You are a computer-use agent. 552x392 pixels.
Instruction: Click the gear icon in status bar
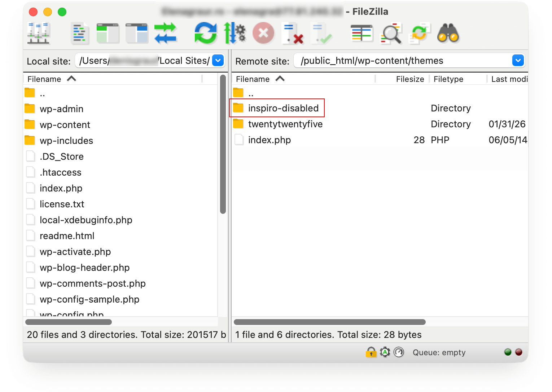(385, 352)
